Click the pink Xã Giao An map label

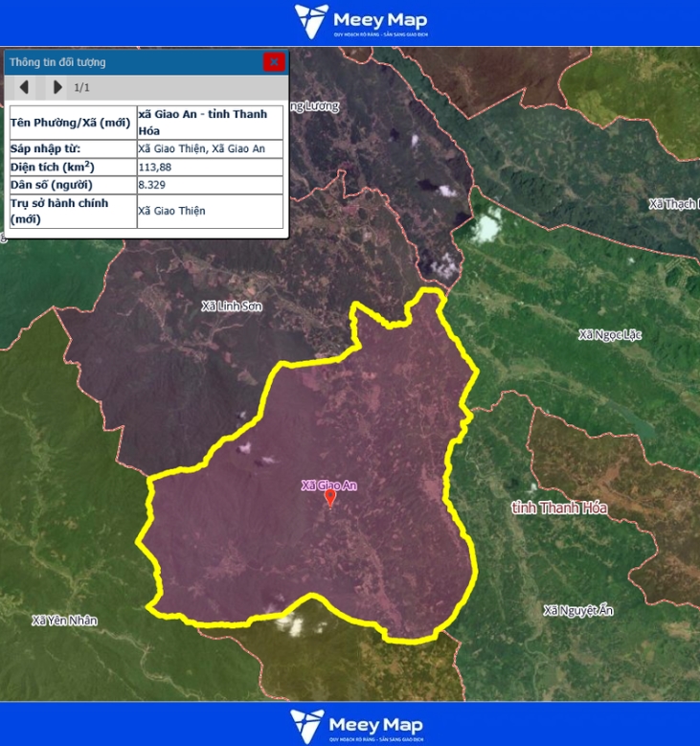click(x=328, y=486)
